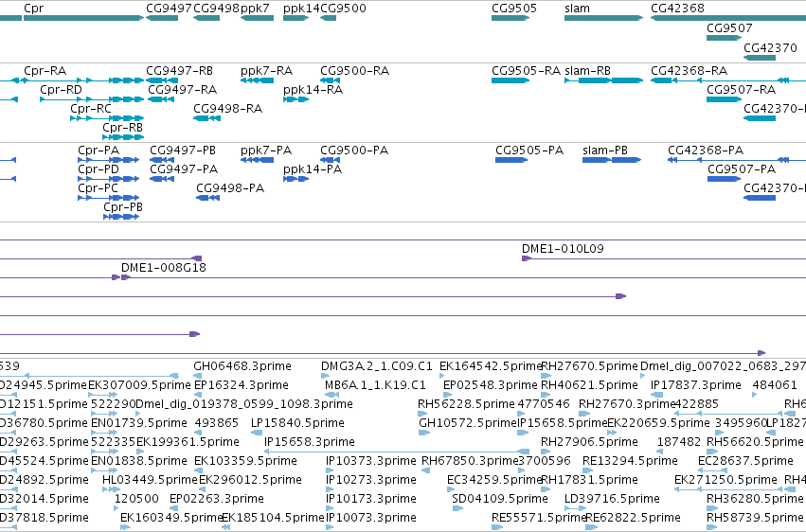Click the CG9498-RA transcript label
Image resolution: width=806 pixels, height=532 pixels.
(227, 109)
